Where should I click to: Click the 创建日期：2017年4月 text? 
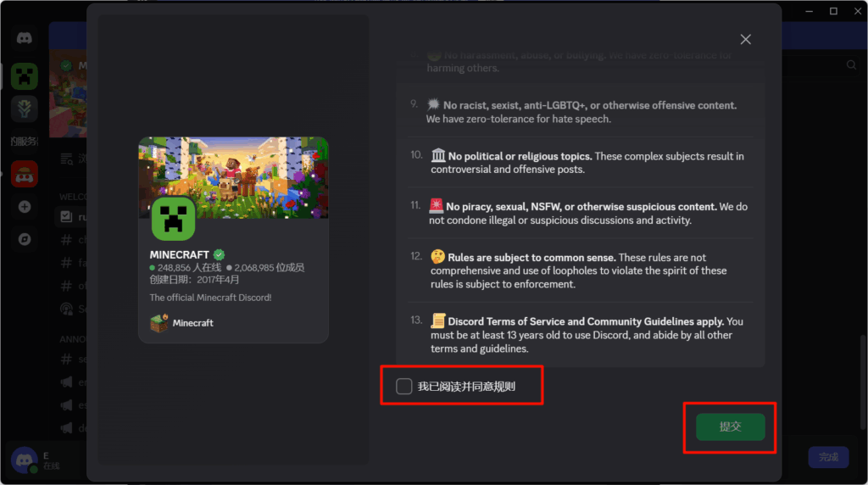194,280
